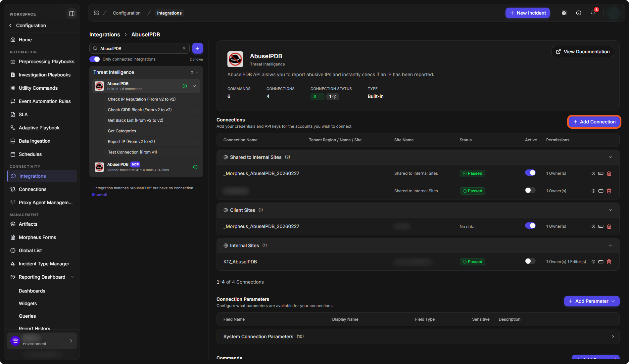Viewport: 629px width, 364px height.
Task: Delete the K17_AbuseIPDB connection
Action: (x=609, y=262)
